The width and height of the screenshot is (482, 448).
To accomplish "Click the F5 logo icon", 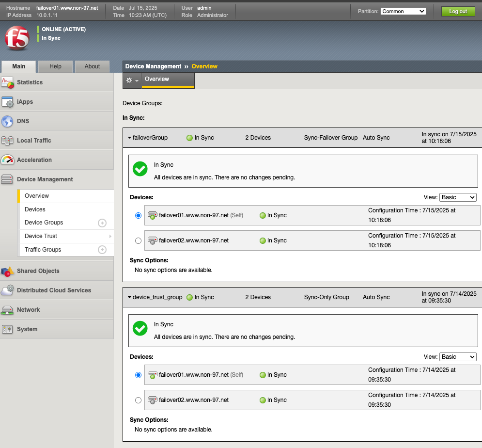I will click(17, 38).
